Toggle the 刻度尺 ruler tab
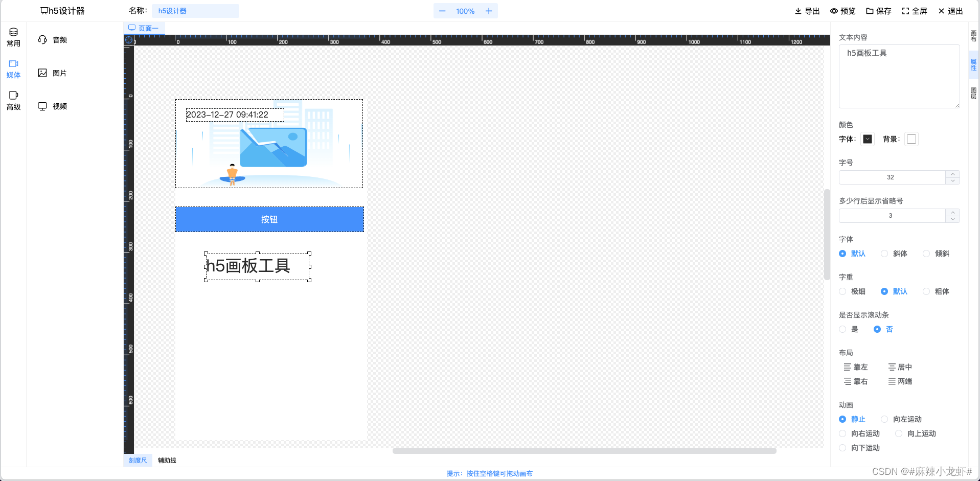The image size is (980, 481). pos(138,461)
